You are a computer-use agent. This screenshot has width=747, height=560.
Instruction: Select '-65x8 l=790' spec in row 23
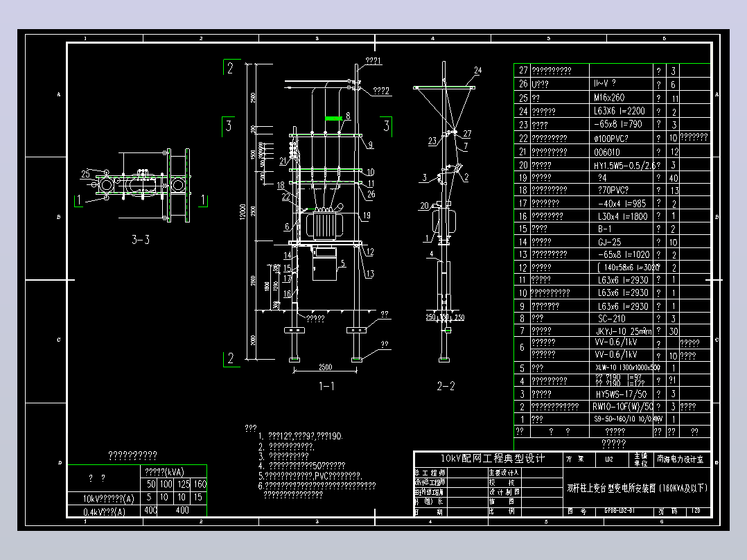(x=617, y=124)
